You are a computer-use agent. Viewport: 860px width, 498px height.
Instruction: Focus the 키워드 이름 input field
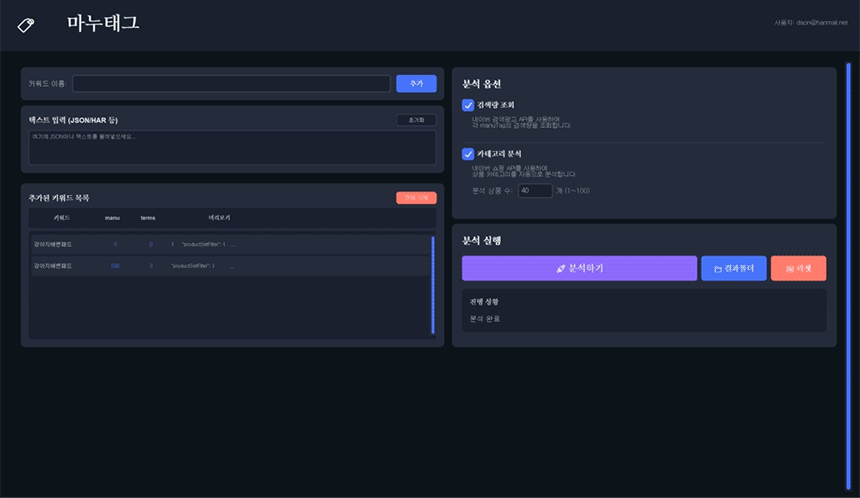[231, 84]
